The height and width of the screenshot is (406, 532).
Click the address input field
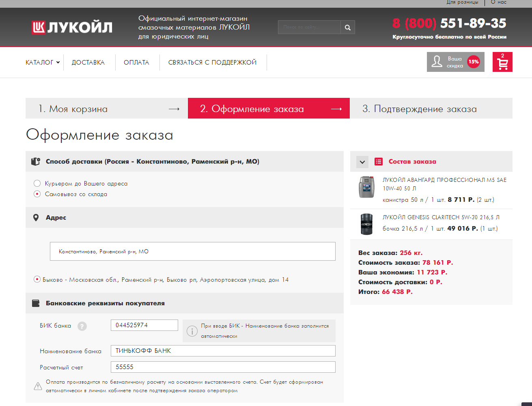tap(193, 251)
